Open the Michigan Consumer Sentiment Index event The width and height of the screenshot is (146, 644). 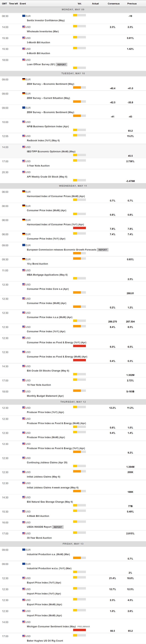[x=51, y=626]
